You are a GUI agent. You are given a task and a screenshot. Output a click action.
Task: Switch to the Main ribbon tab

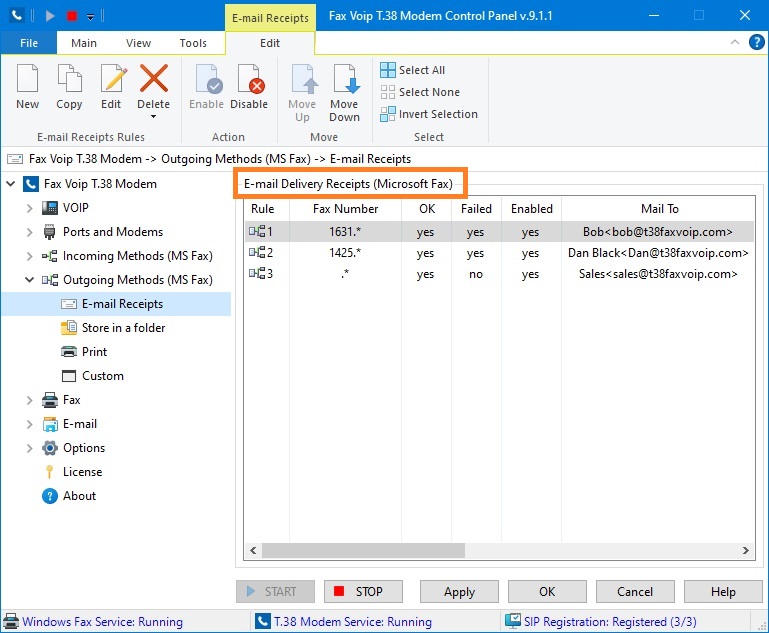tap(84, 43)
